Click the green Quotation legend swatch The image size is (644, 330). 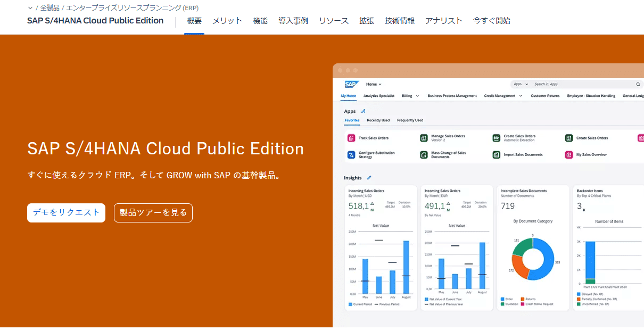point(502,304)
